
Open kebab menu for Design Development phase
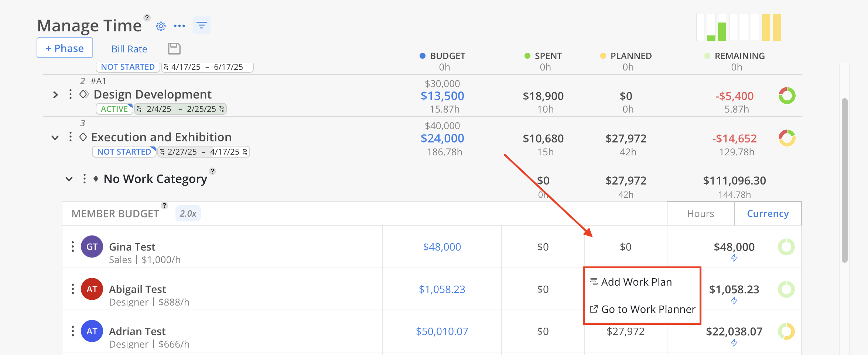[70, 94]
